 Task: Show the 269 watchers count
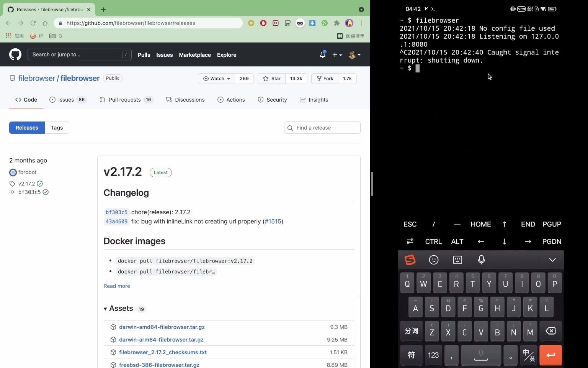click(244, 79)
